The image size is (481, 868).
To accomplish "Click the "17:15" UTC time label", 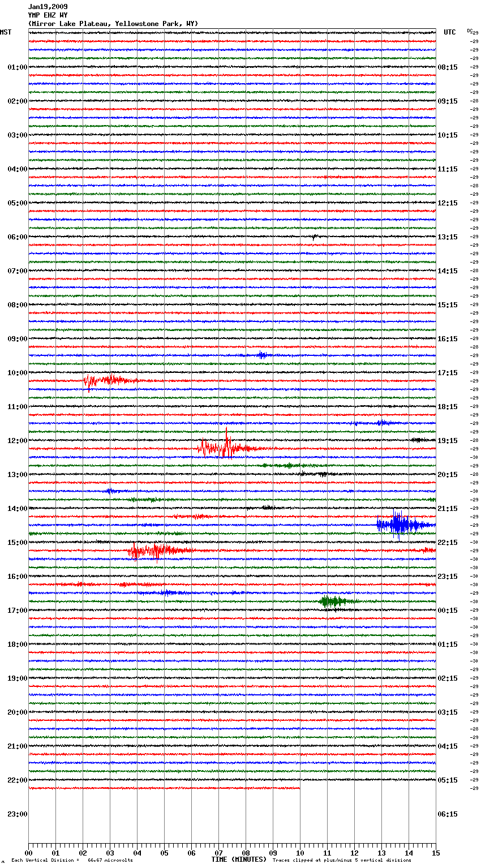I will (448, 373).
